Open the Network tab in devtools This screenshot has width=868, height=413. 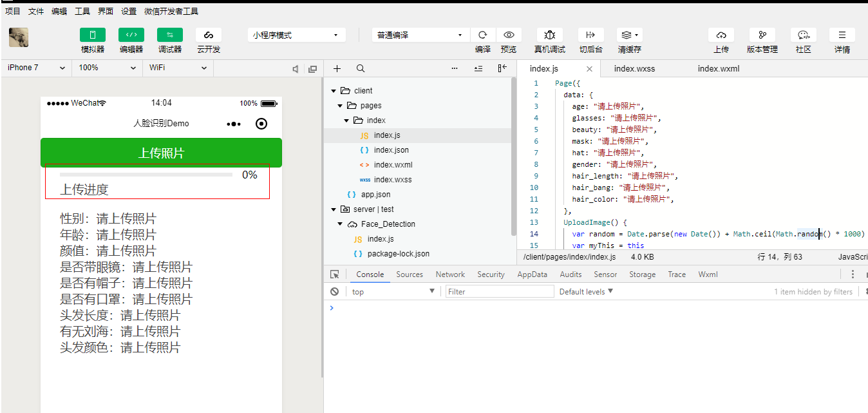click(x=450, y=274)
